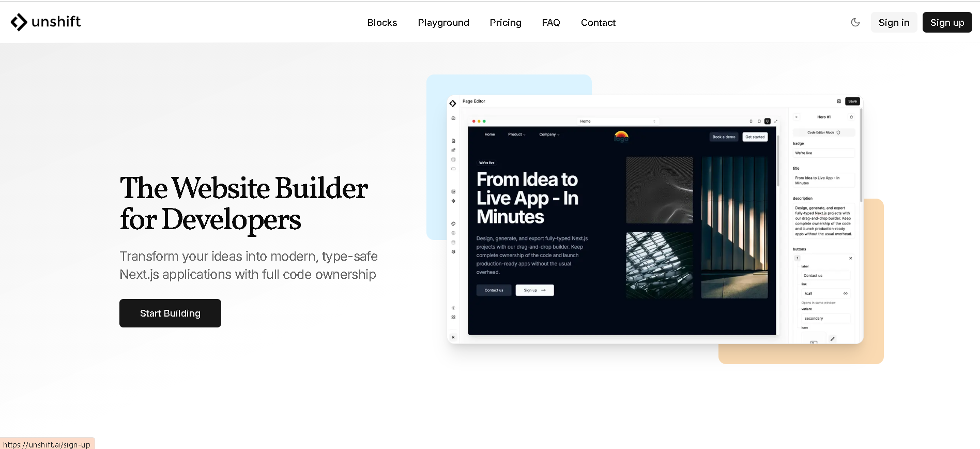This screenshot has width=980, height=449.
Task: Click the white Sign up arrow button in preview
Action: click(534, 290)
